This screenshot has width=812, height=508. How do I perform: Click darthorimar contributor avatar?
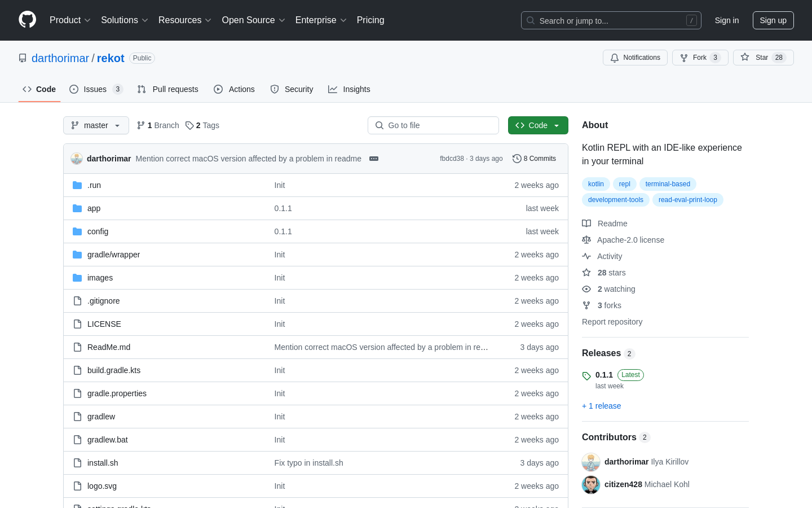click(x=591, y=462)
